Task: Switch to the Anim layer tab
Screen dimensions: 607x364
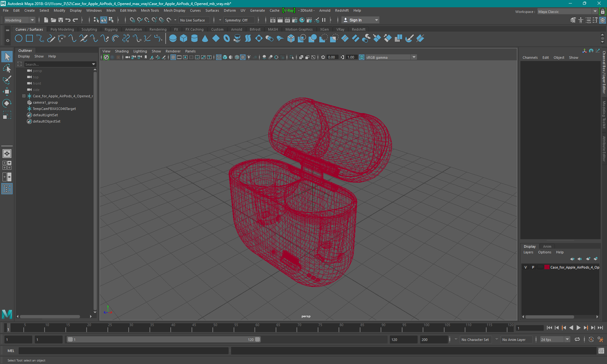Action: (x=547, y=246)
